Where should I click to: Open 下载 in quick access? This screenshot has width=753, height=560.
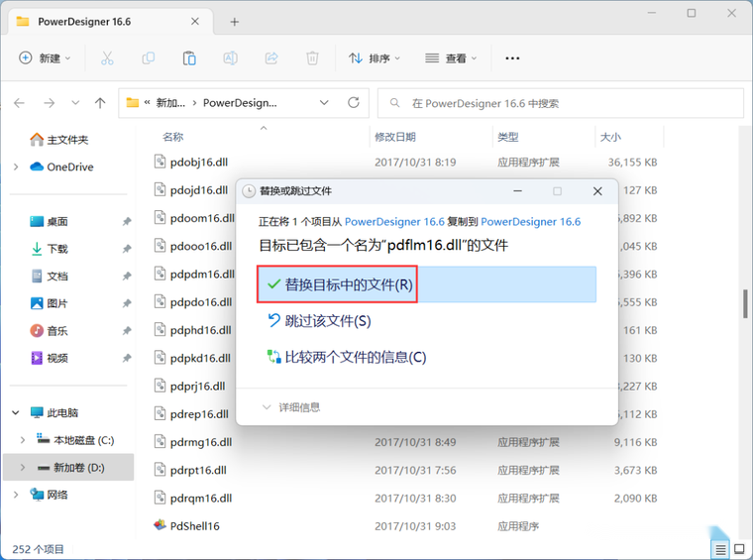tap(49, 249)
